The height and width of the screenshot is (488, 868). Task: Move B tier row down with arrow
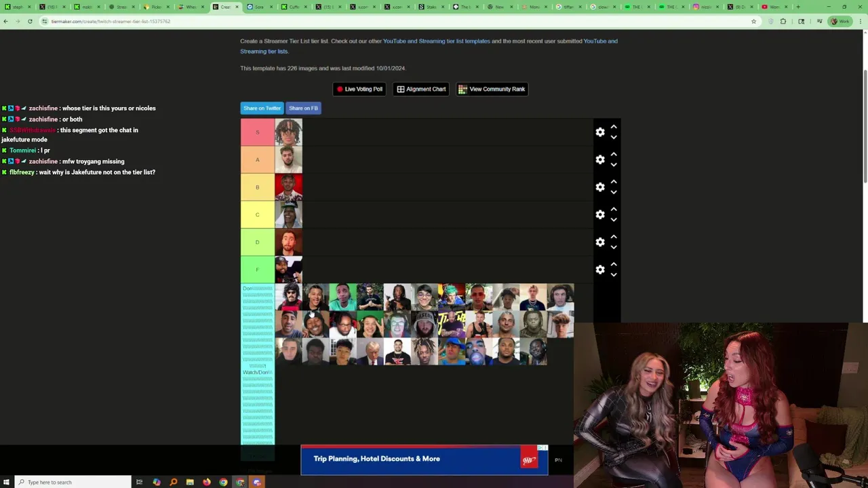(x=614, y=192)
